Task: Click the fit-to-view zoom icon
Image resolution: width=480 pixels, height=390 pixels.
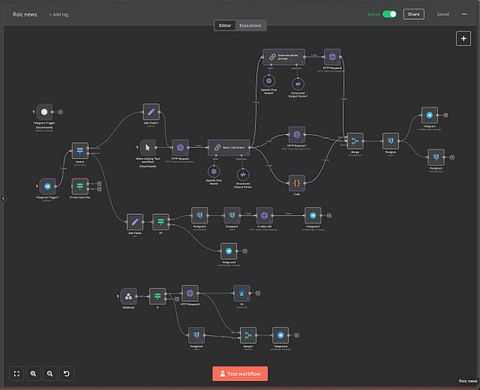Action: 17,374
